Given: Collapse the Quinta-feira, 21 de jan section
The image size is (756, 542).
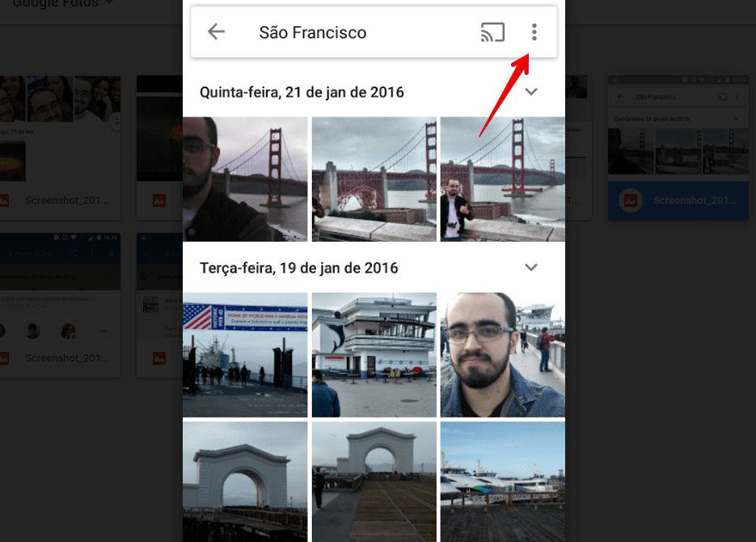Looking at the screenshot, I should [531, 91].
